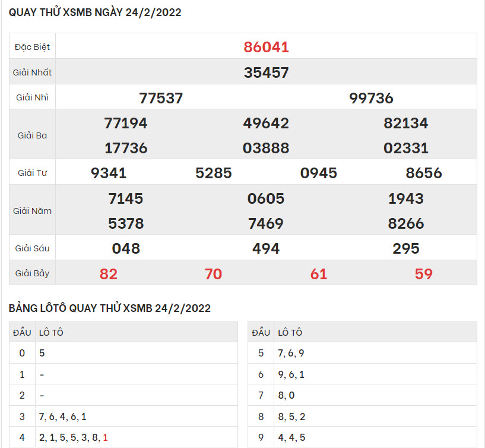The image size is (485, 448).
Task: Select the Giải Bảy row label
Action: pos(32,274)
